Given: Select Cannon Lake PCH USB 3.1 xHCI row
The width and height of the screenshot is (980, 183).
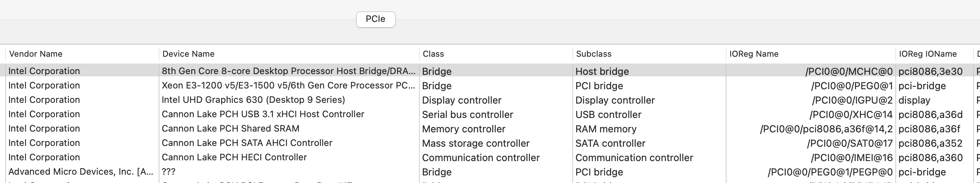Looking at the screenshot, I should tap(263, 115).
